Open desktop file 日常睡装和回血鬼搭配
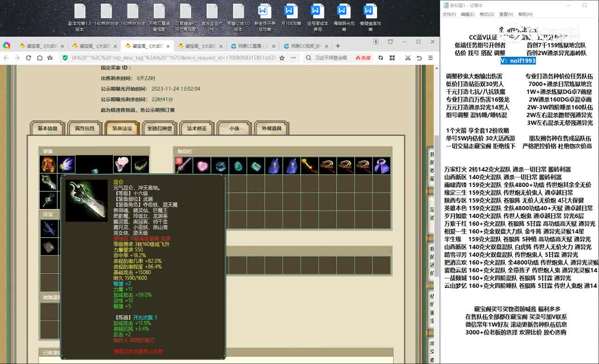 186,18
